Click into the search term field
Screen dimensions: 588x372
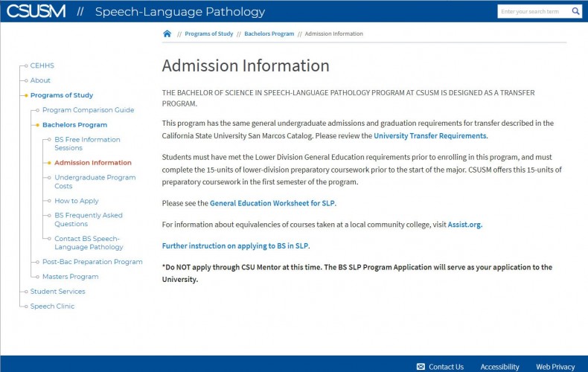pos(534,11)
